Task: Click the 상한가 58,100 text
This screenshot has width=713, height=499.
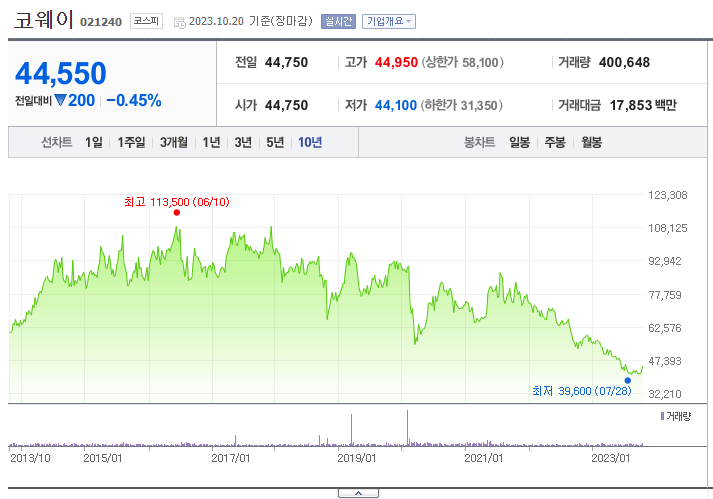Action: (x=462, y=62)
